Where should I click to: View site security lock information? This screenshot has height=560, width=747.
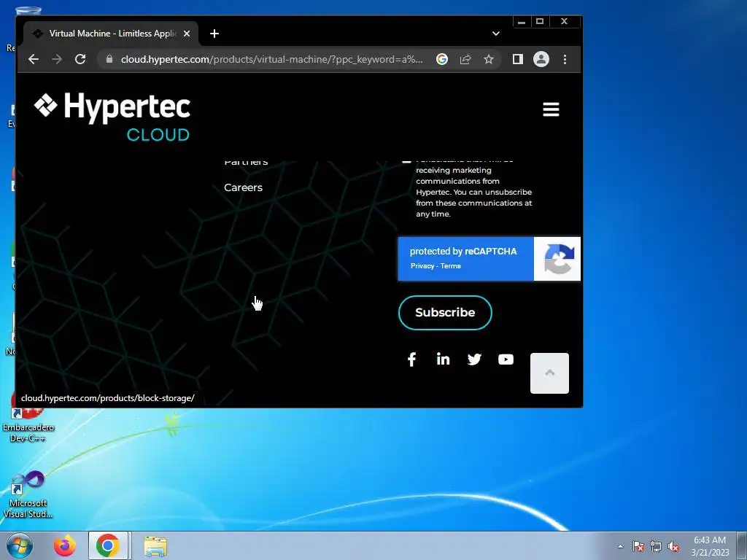click(109, 59)
